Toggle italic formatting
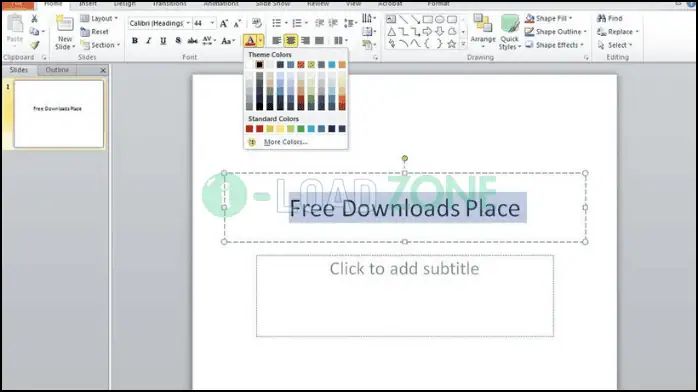Image resolution: width=698 pixels, height=392 pixels. pos(149,40)
